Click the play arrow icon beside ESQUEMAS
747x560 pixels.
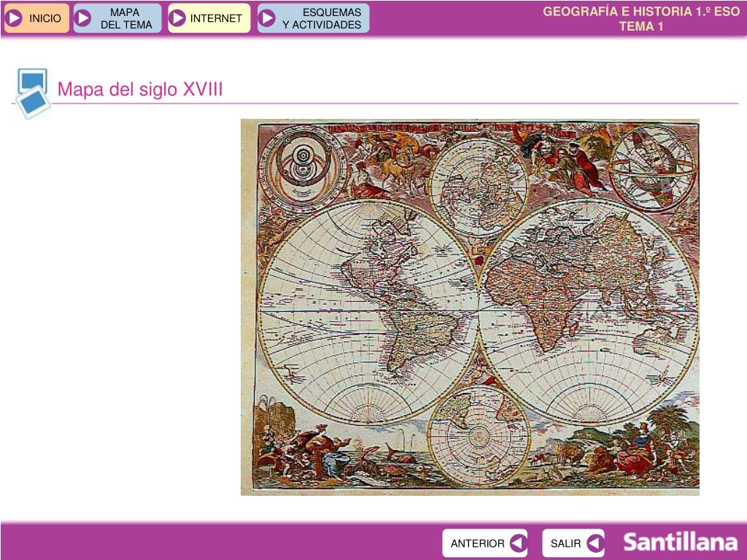pyautogui.click(x=267, y=18)
